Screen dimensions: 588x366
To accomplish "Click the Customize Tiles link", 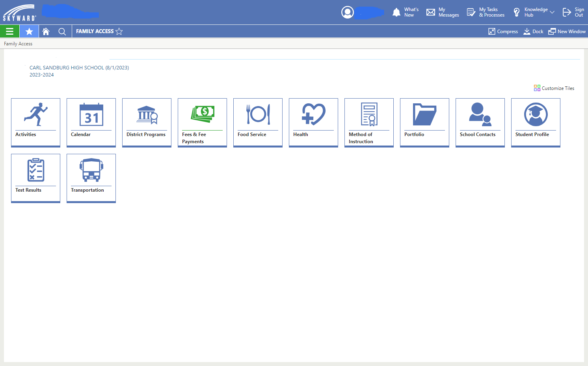I will (x=554, y=88).
